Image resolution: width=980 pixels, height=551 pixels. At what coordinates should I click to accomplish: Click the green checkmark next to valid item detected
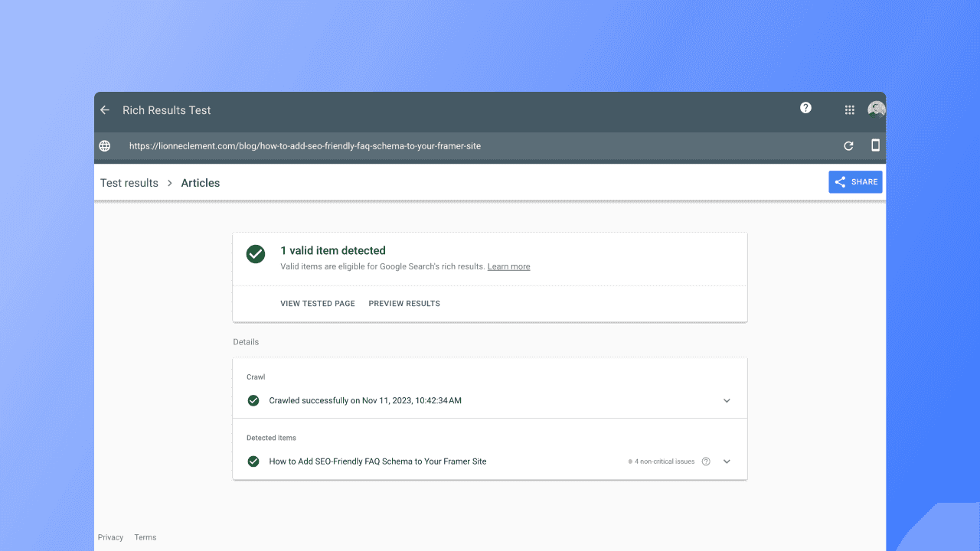(256, 254)
